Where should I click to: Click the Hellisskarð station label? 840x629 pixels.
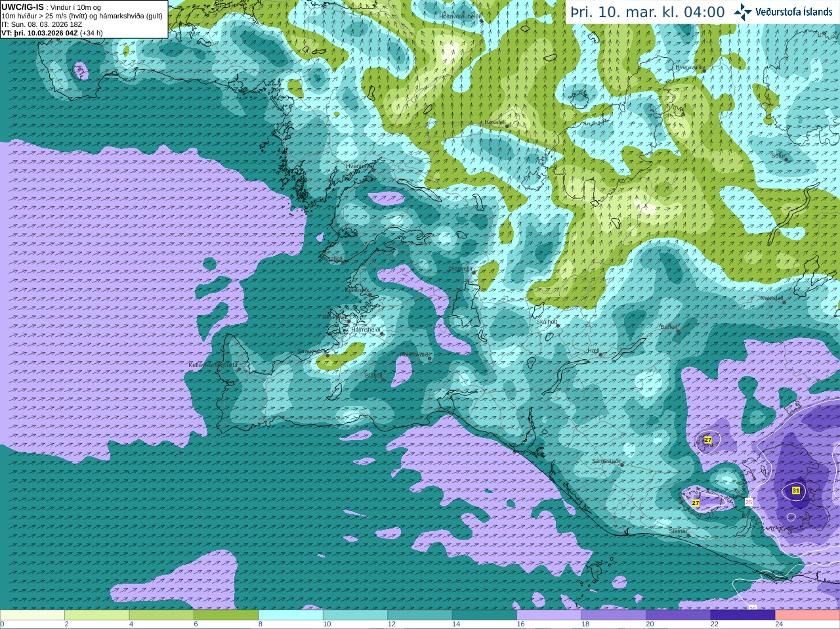tap(414, 355)
